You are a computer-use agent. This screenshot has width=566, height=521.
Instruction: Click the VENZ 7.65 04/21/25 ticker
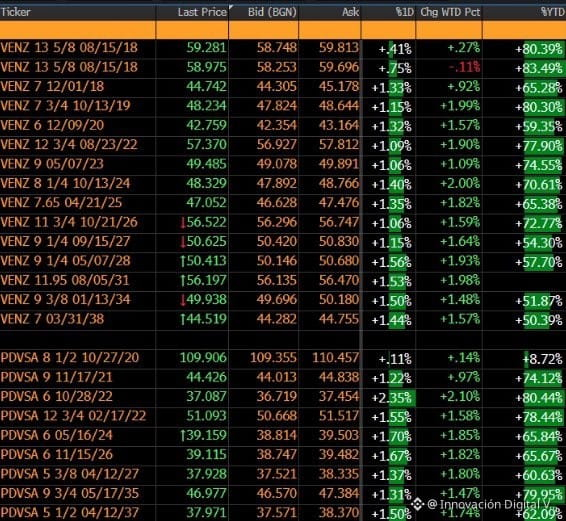[61, 203]
